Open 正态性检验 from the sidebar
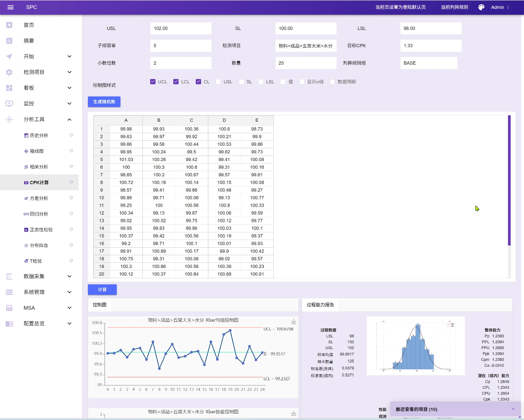 pos(41,229)
